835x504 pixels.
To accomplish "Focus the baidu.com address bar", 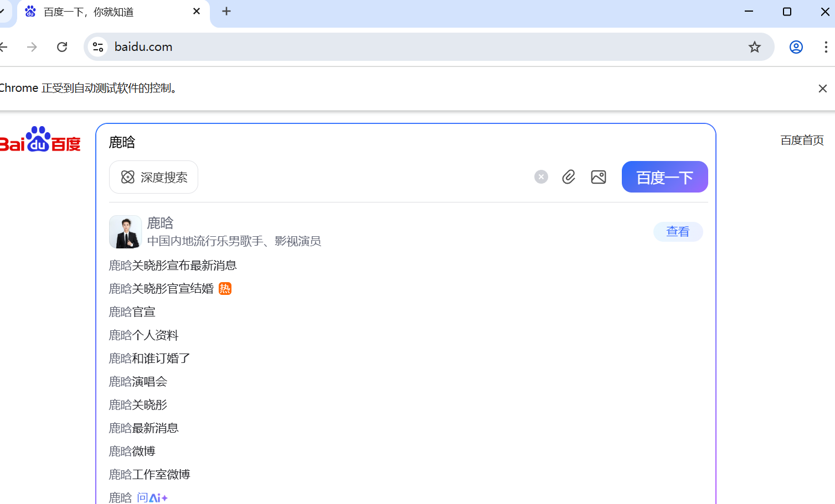I will click(x=429, y=47).
